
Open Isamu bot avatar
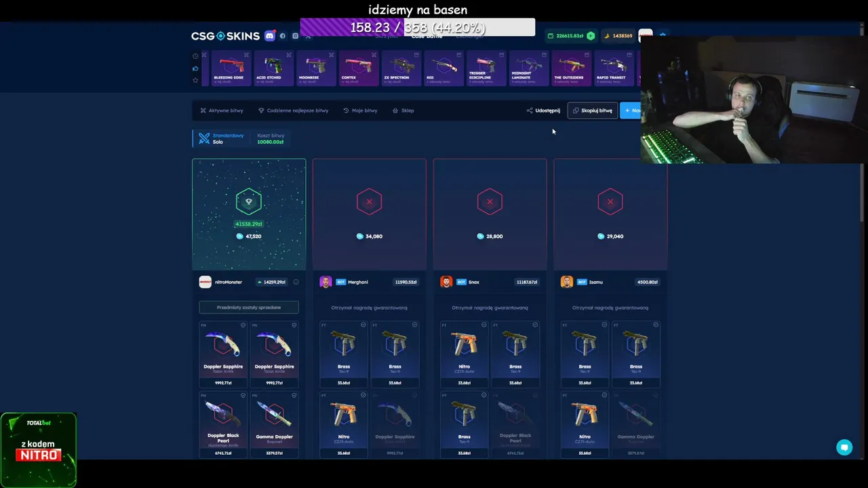click(567, 282)
